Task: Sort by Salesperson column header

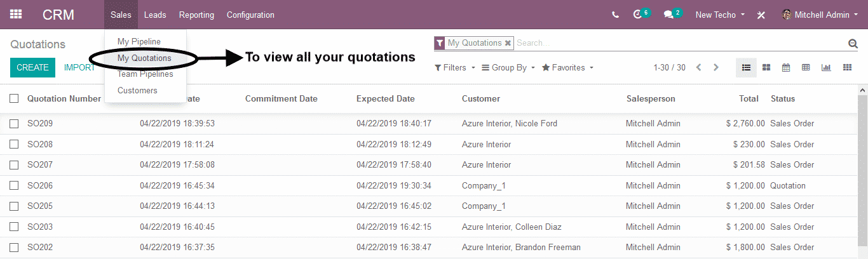Action: (651, 98)
